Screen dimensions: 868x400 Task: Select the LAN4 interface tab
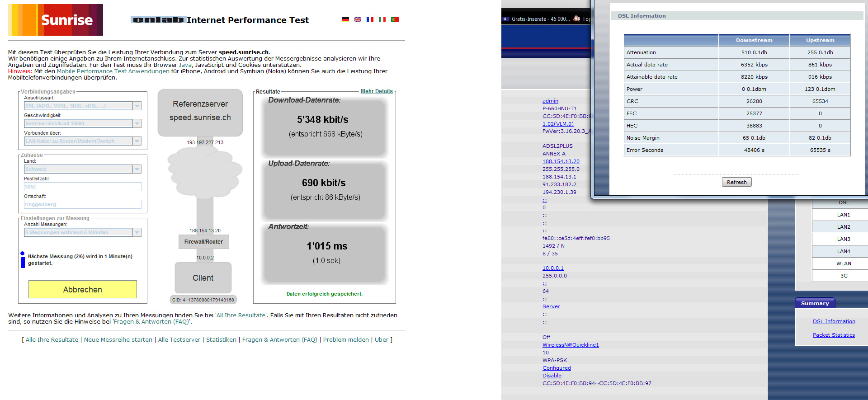(840, 251)
